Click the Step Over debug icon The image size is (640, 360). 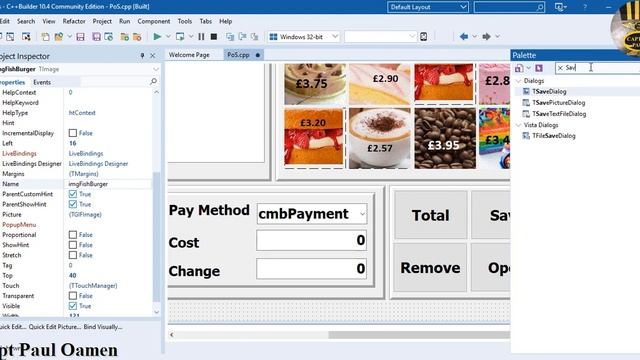(242, 37)
